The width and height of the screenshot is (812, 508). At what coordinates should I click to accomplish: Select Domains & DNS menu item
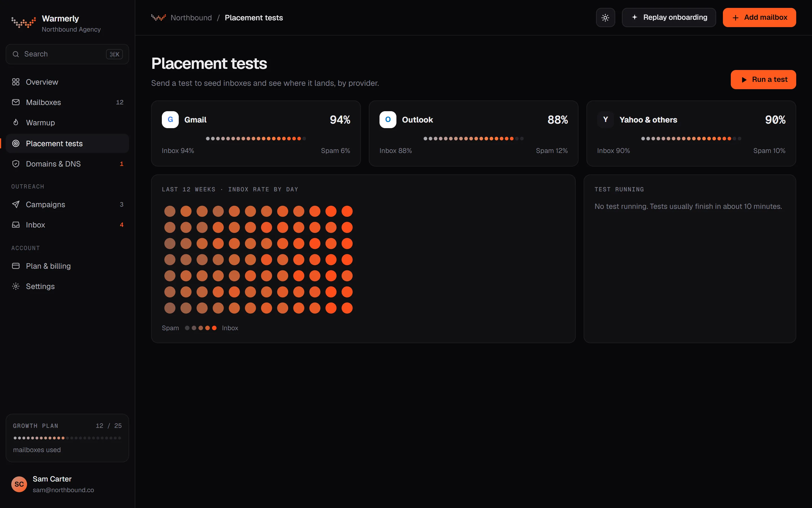click(x=67, y=164)
